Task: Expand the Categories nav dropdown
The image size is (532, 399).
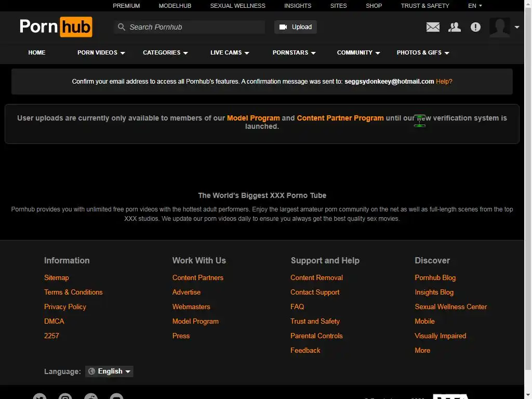Action: point(165,52)
